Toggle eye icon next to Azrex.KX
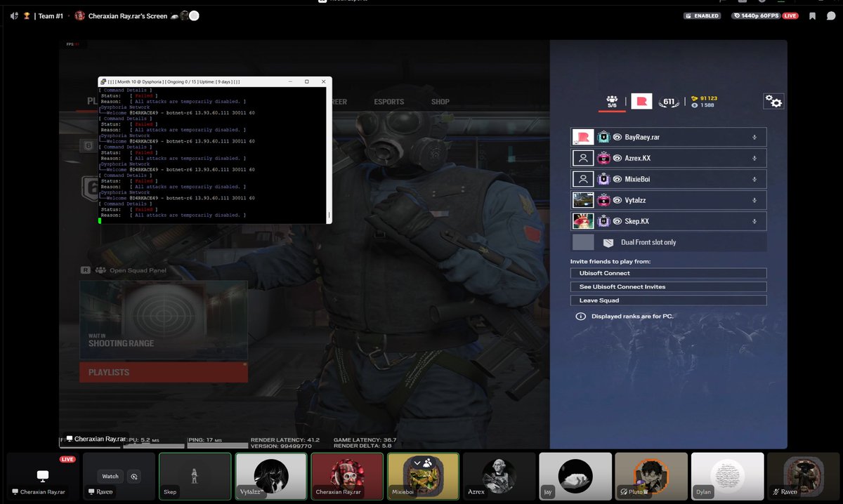 click(x=617, y=159)
